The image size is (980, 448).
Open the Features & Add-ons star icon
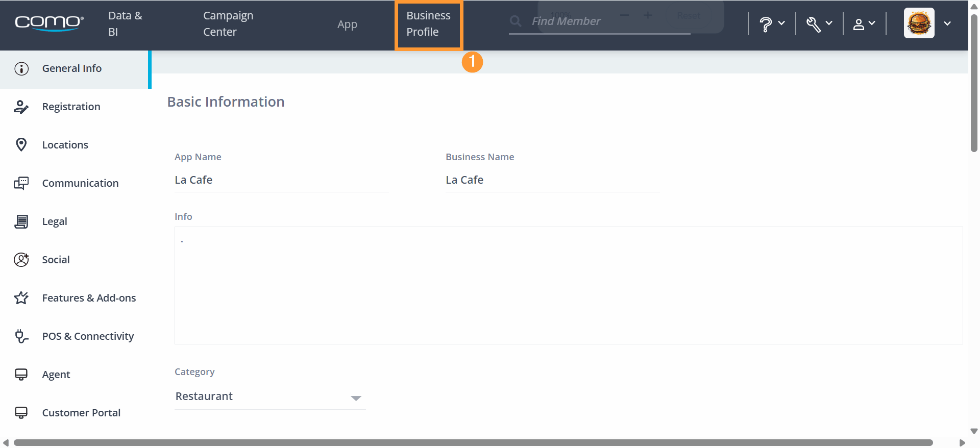pyautogui.click(x=21, y=298)
